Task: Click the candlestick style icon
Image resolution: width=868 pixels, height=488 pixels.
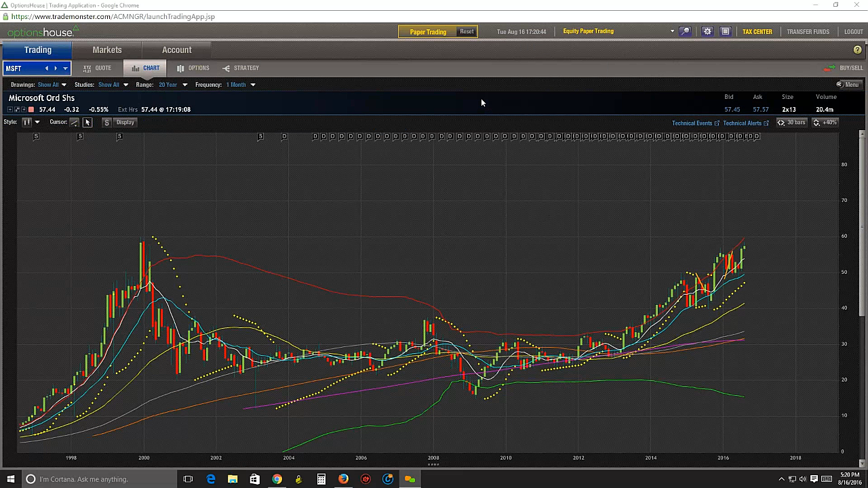Action: 26,122
